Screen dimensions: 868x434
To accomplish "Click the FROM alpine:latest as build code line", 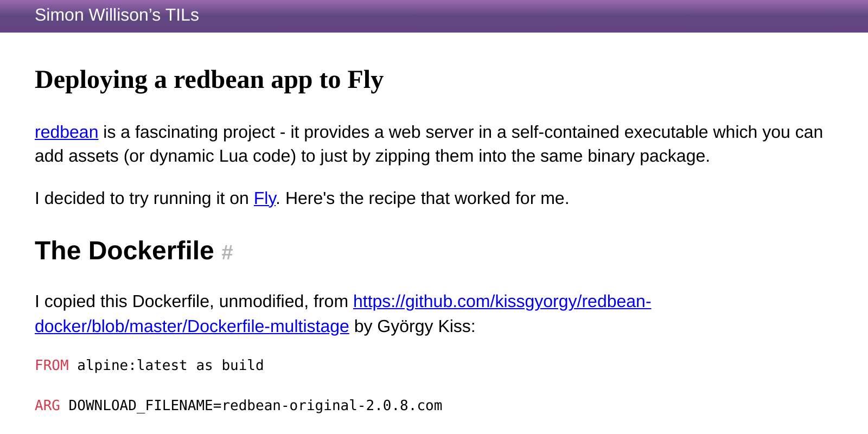I will click(x=149, y=366).
